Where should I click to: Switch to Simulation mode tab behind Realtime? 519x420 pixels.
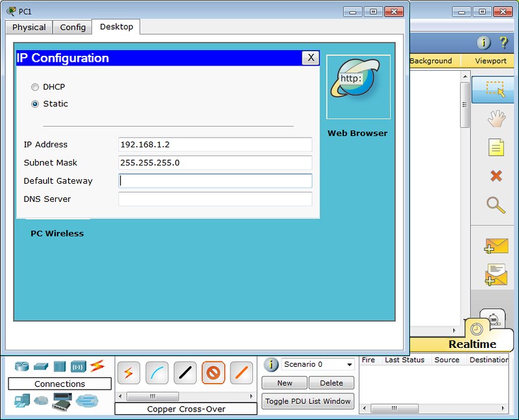[494, 319]
